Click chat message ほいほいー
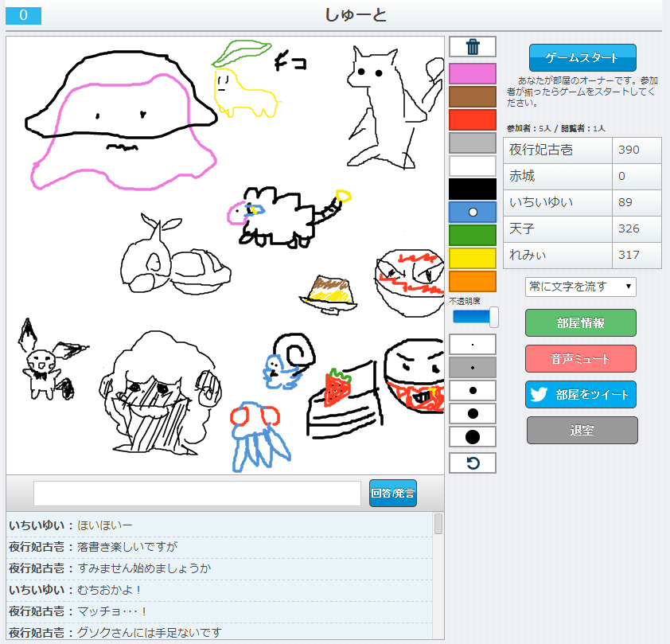Screen dimensions: 670x644 (105, 525)
